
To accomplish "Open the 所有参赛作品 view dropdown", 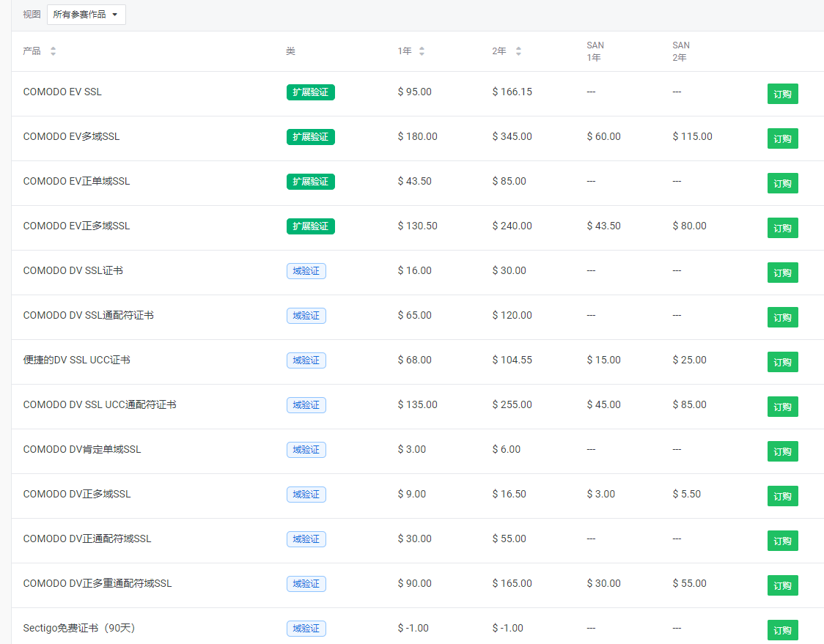I will [86, 15].
